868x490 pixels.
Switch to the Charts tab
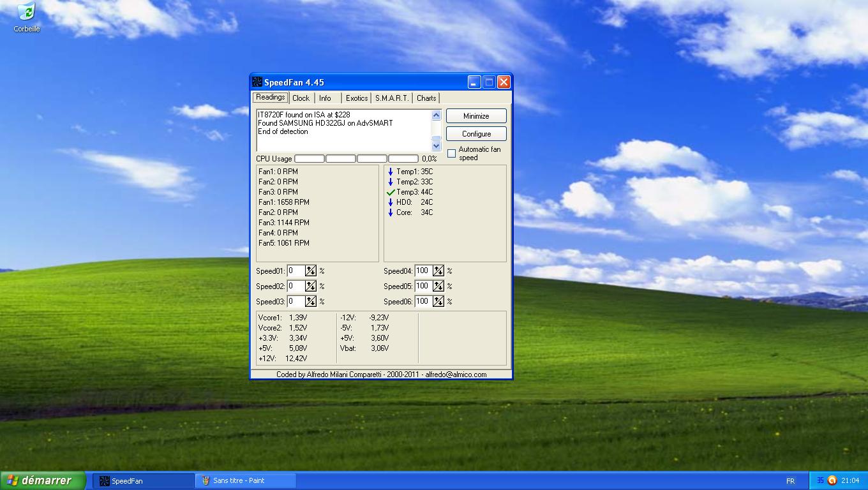(426, 98)
